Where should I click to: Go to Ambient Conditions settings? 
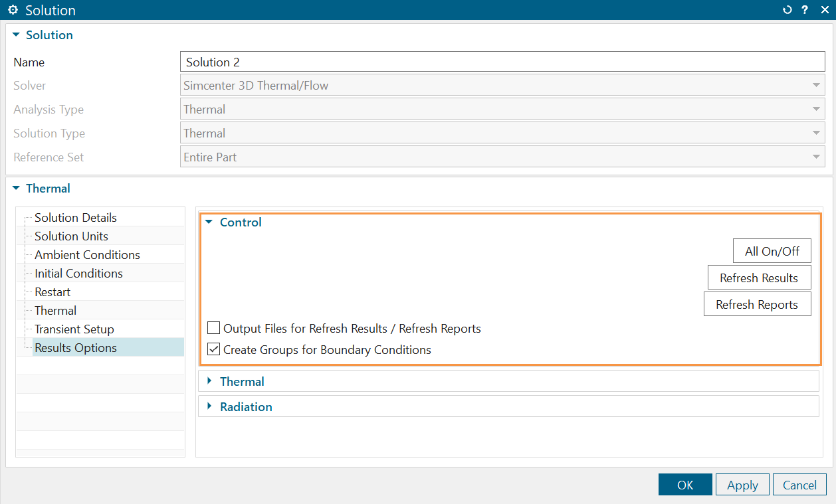click(87, 255)
